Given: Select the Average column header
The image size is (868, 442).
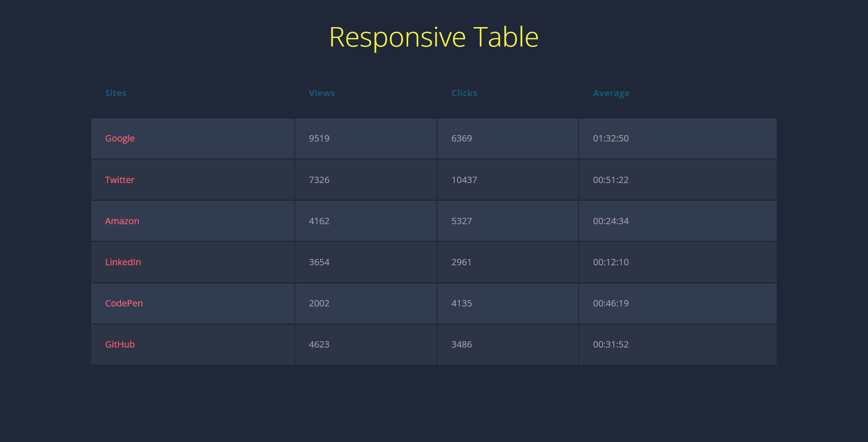Looking at the screenshot, I should (611, 93).
